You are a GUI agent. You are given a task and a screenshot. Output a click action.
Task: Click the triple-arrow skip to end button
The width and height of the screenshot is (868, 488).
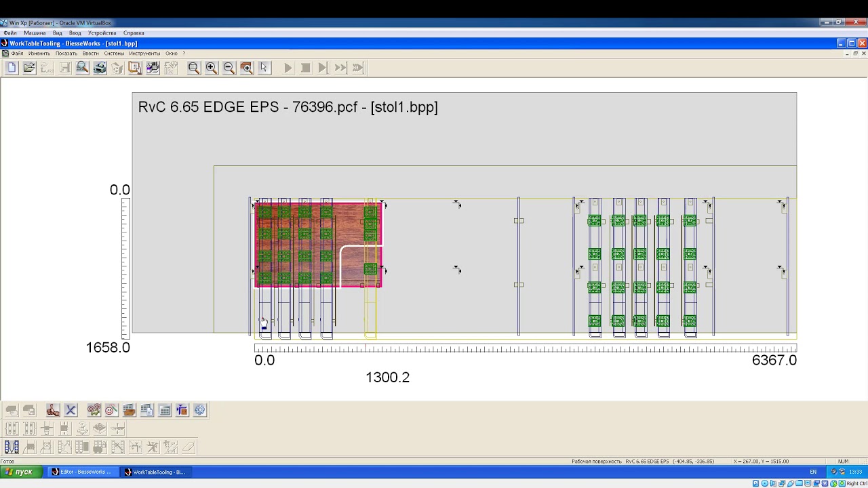point(358,68)
